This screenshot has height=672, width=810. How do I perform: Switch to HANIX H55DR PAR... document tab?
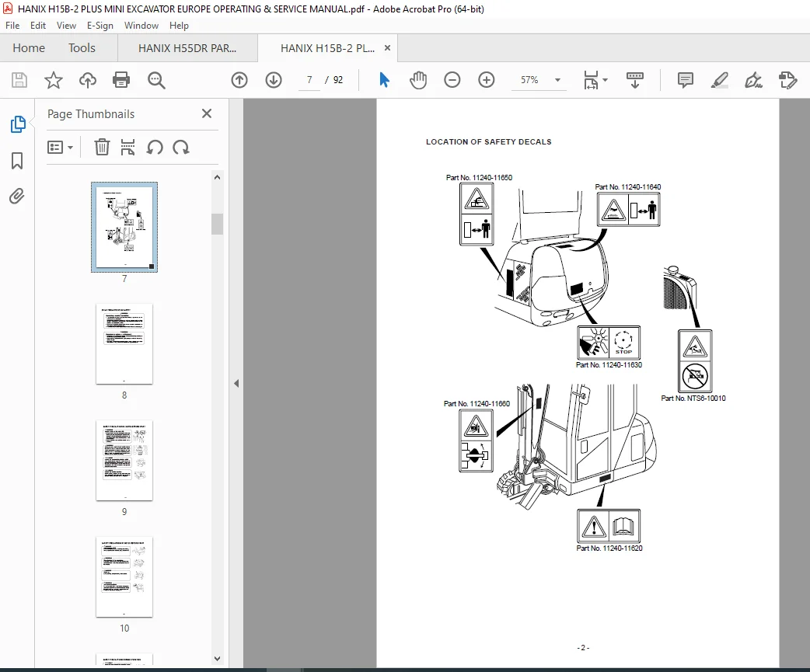coord(187,48)
